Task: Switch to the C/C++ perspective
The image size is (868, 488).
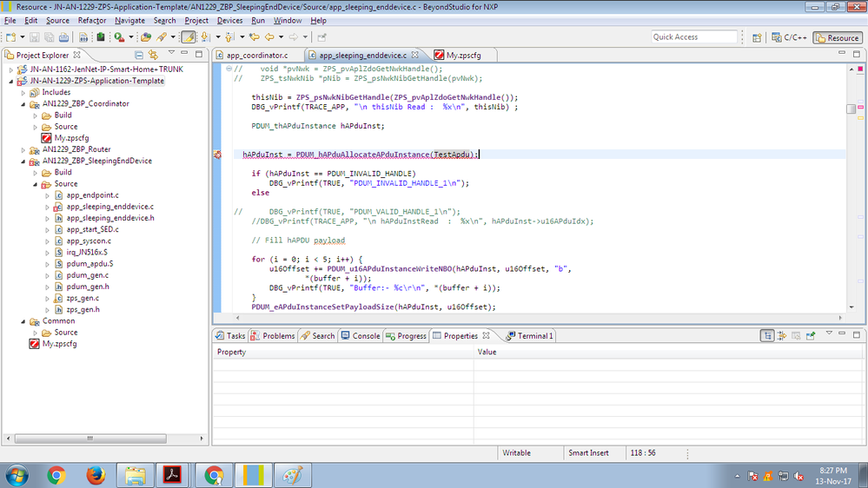Action: [x=790, y=37]
